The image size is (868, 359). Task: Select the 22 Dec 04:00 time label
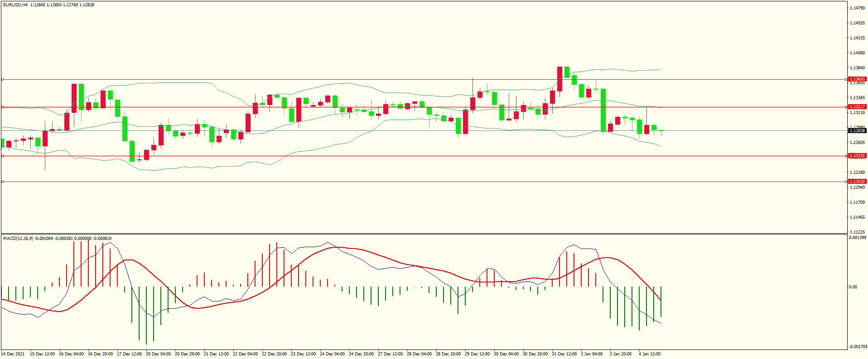coord(245,354)
